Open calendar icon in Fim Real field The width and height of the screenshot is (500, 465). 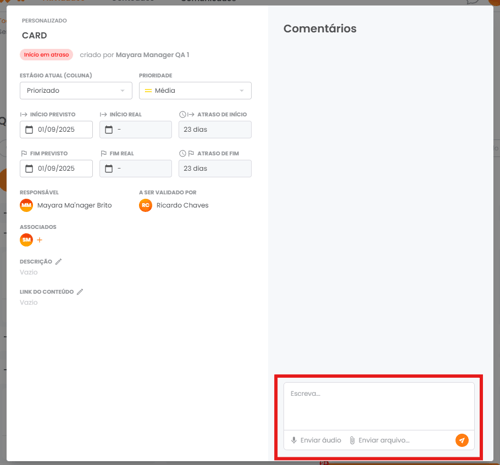pos(109,168)
